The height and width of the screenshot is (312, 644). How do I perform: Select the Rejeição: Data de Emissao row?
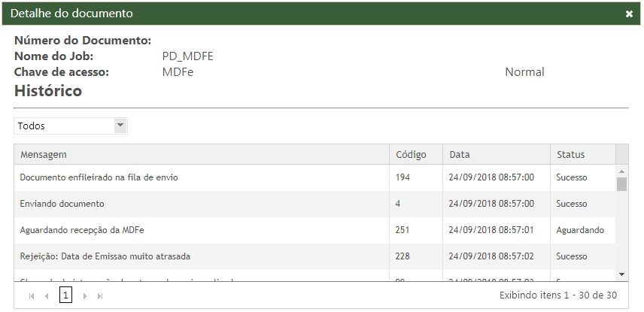point(105,256)
